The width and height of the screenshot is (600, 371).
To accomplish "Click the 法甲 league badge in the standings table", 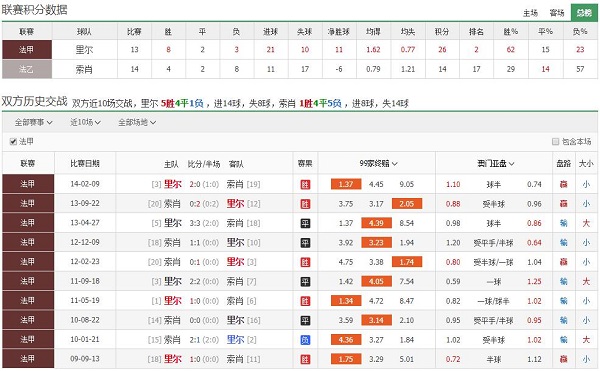I will [27, 50].
